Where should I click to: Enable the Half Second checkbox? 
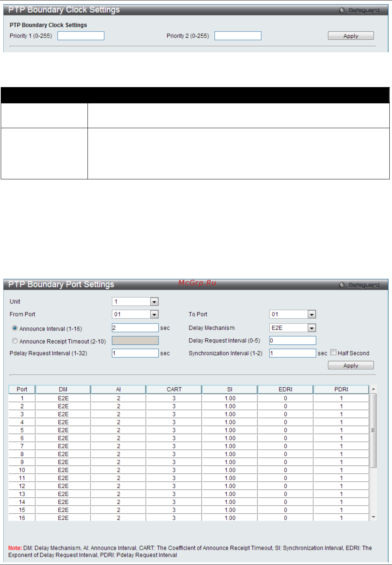[x=333, y=352]
